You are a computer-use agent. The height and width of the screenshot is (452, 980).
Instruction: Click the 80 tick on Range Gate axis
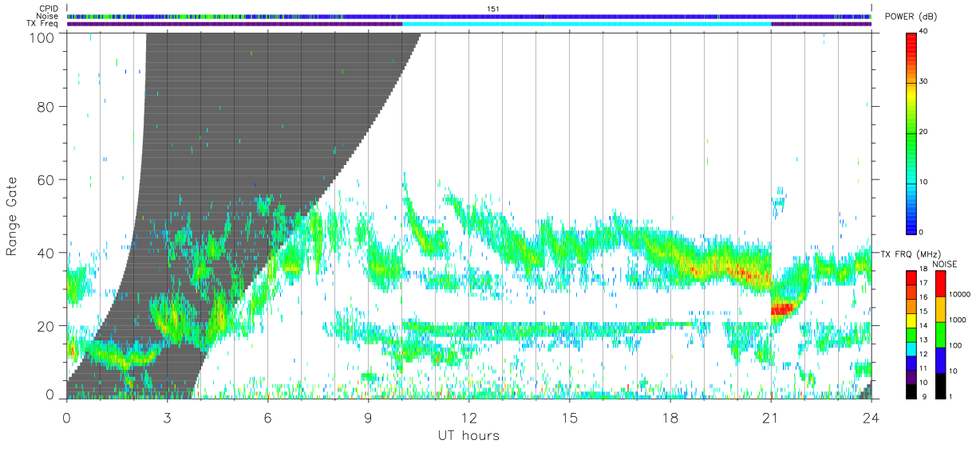(45, 106)
